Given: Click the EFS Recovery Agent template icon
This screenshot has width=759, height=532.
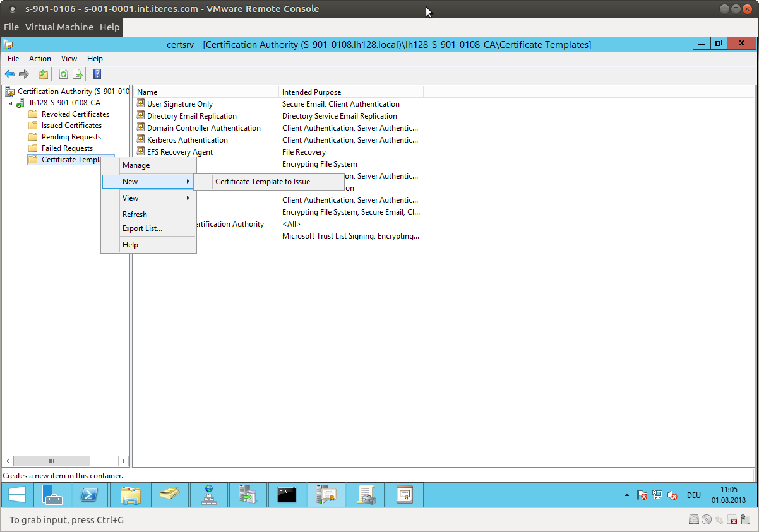Looking at the screenshot, I should pyautogui.click(x=141, y=151).
